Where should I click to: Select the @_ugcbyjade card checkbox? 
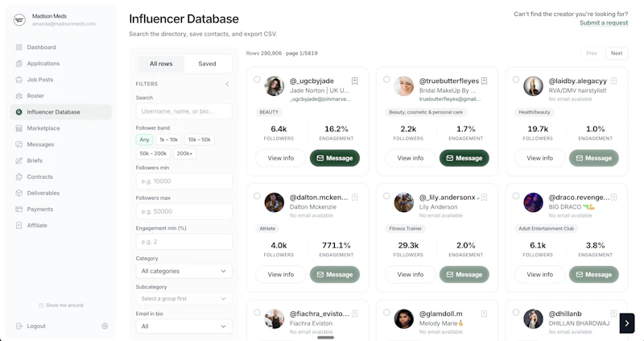(x=257, y=79)
